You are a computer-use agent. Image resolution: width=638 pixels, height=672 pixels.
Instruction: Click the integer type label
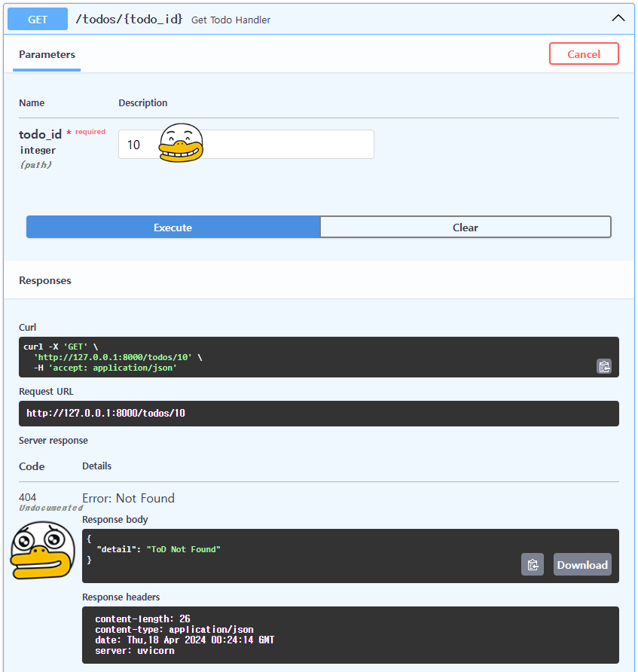click(38, 151)
